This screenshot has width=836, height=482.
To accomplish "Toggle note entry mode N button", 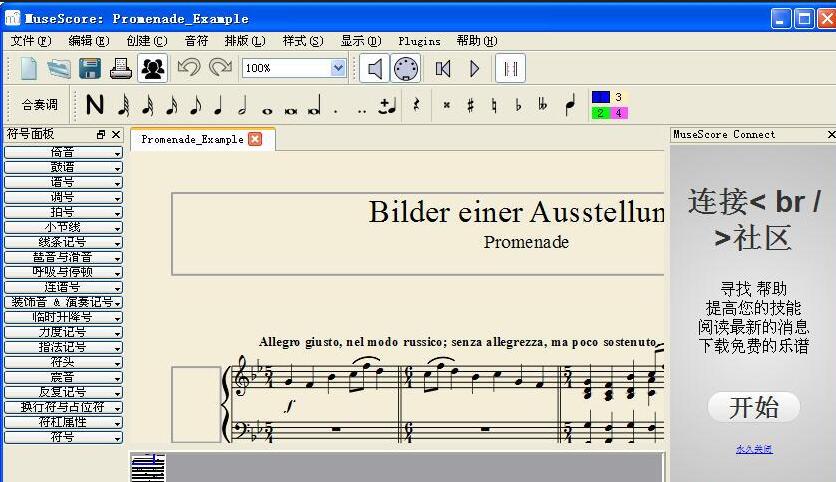I will coord(95,105).
